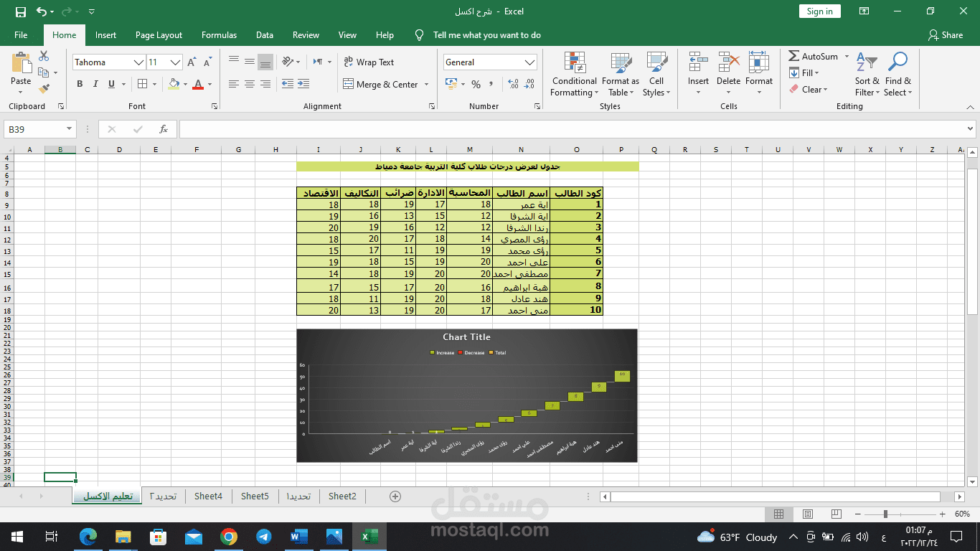
Task: Open the Format as Table gallery
Action: coord(621,74)
